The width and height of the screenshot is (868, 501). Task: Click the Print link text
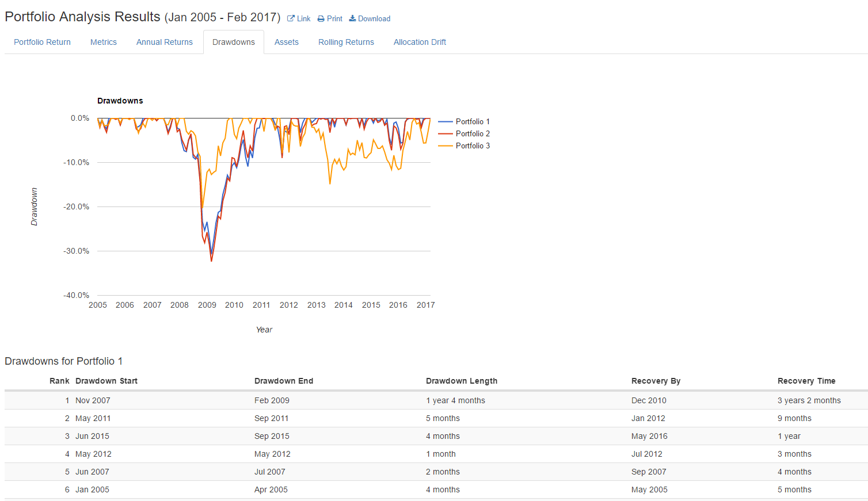click(x=334, y=18)
